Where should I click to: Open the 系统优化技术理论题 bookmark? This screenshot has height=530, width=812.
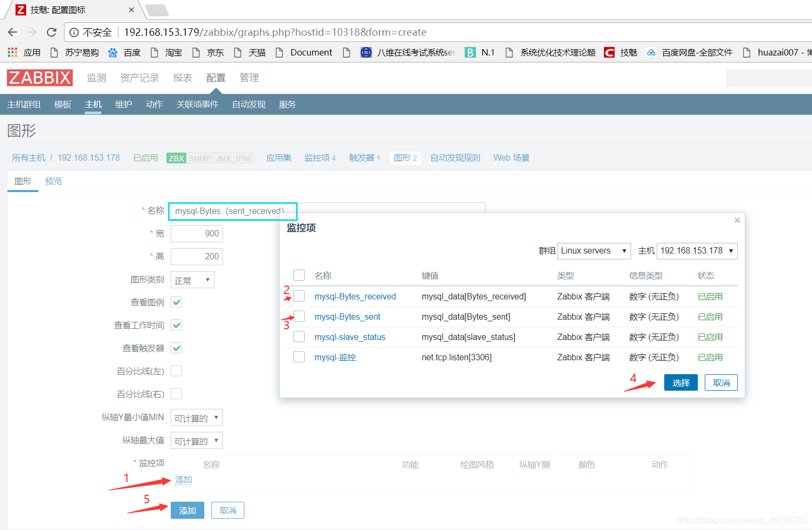tap(550, 52)
